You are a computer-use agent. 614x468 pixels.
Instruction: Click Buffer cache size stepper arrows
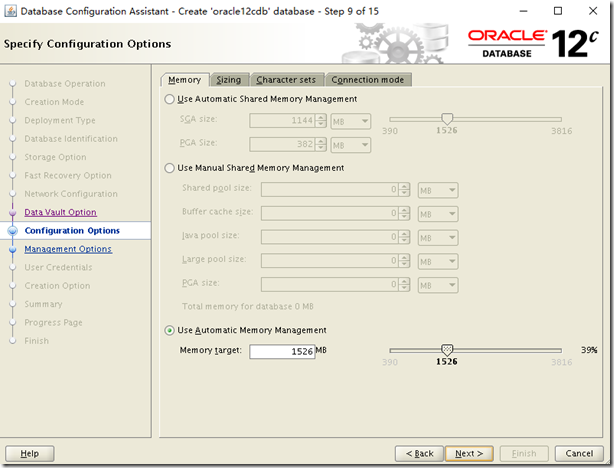pos(405,213)
